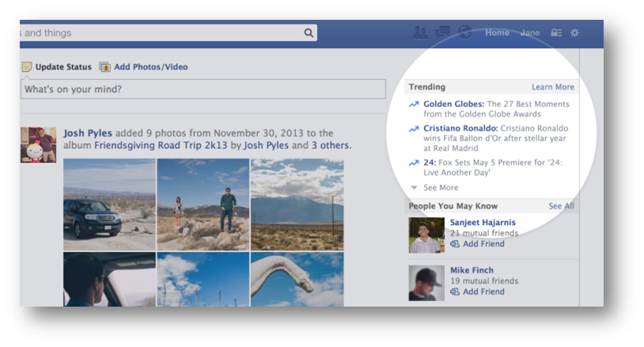Open the black SUV photo
644x347 pixels.
click(109, 204)
